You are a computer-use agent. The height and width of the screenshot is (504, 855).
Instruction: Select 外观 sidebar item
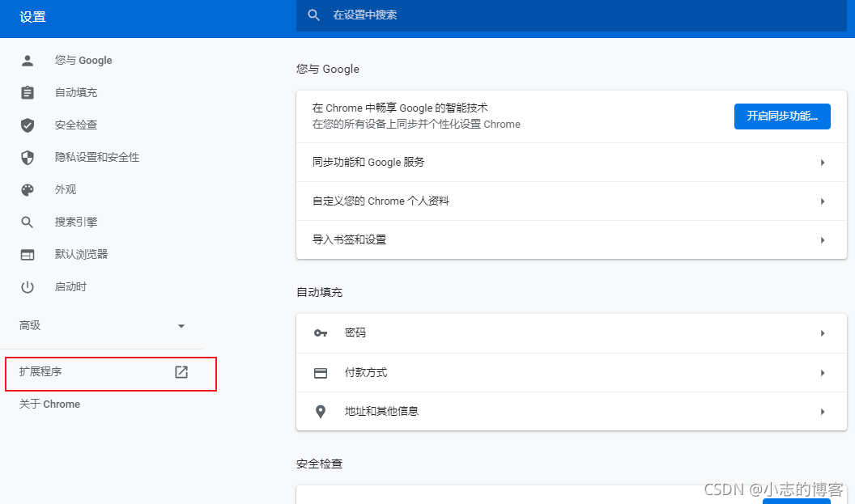66,189
